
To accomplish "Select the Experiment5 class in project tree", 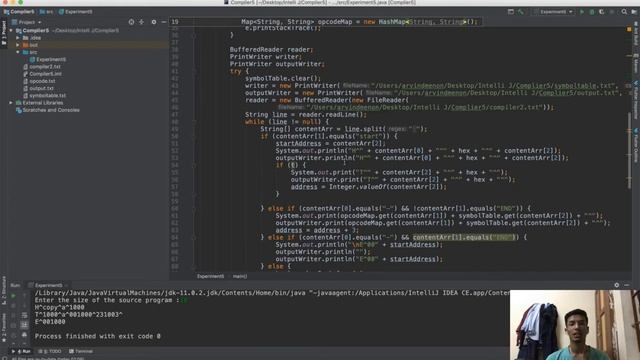I will (x=48, y=60).
